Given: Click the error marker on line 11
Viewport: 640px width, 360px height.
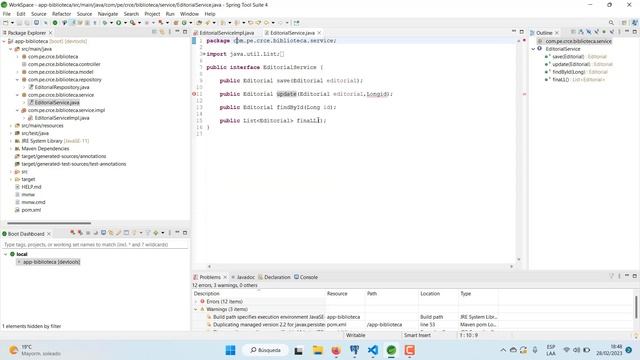Looking at the screenshot, I should tap(194, 94).
